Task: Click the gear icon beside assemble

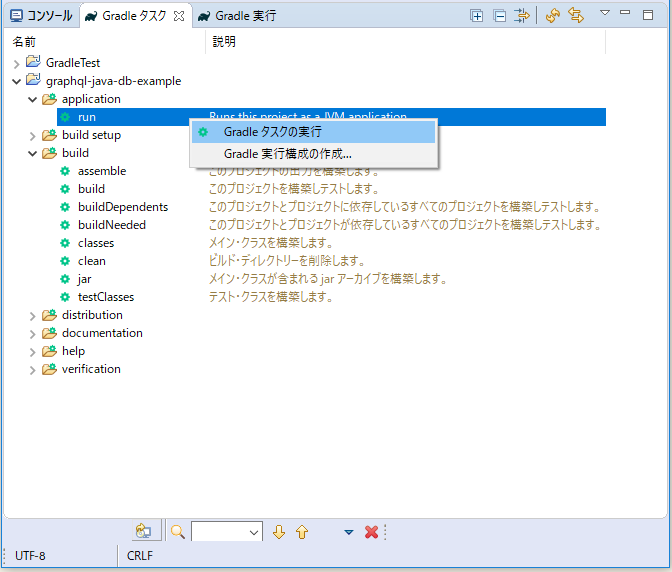Action: (x=65, y=171)
